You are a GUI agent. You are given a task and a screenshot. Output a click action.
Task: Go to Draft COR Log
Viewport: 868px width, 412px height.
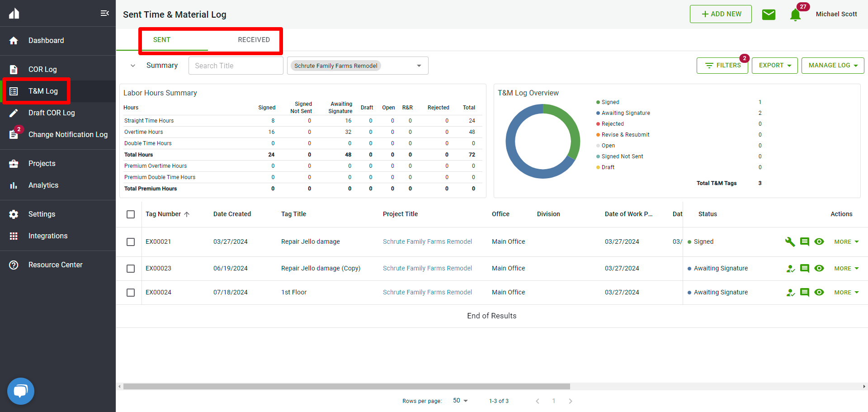[x=52, y=113]
